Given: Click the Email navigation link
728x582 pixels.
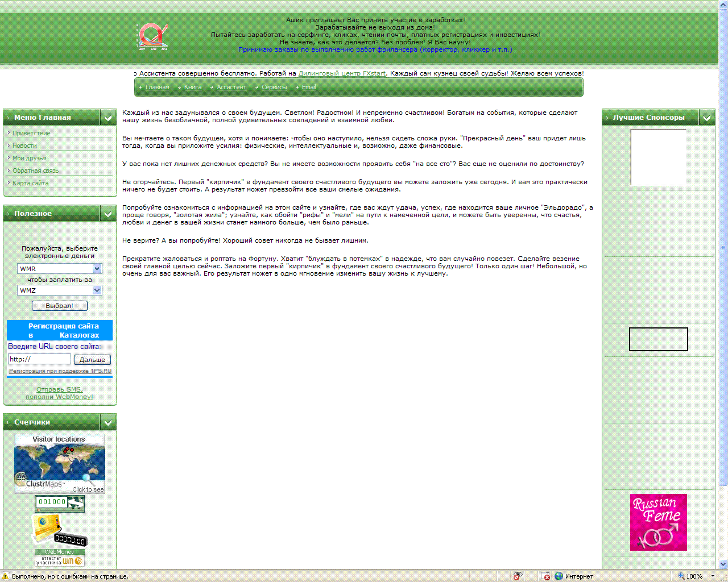Looking at the screenshot, I should (309, 88).
